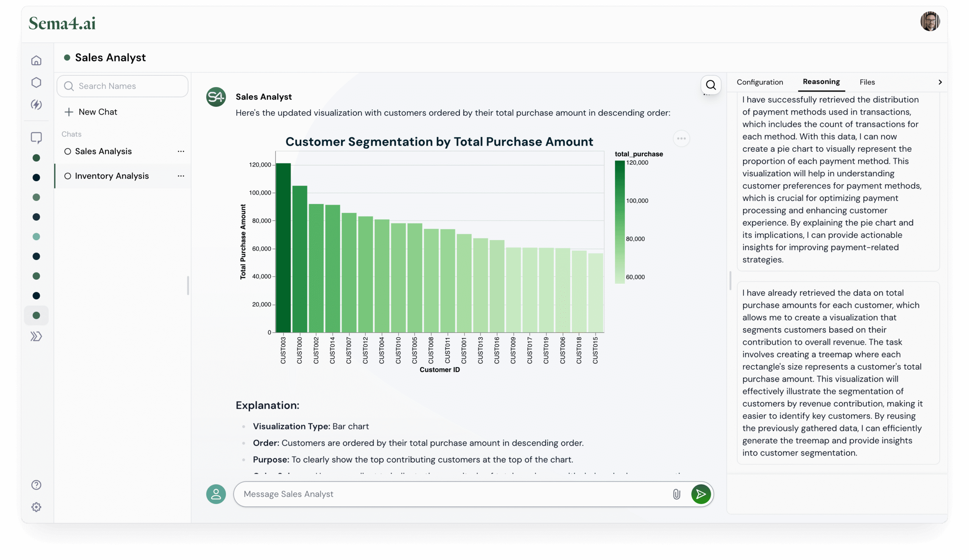Click the total_purchase green color gradient legend
Screen dimensions: 969x560
coord(620,222)
